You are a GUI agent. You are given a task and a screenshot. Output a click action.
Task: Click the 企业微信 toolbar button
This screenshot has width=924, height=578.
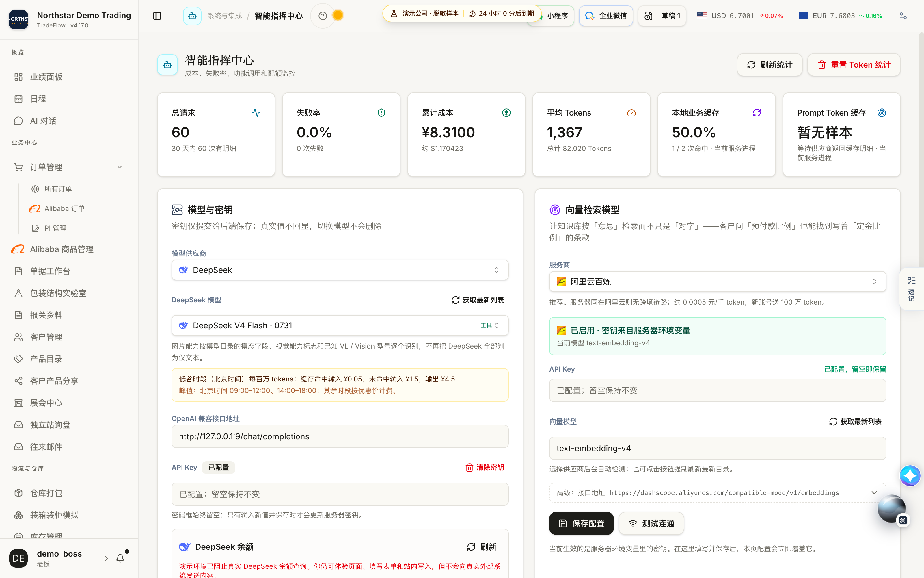pos(606,16)
